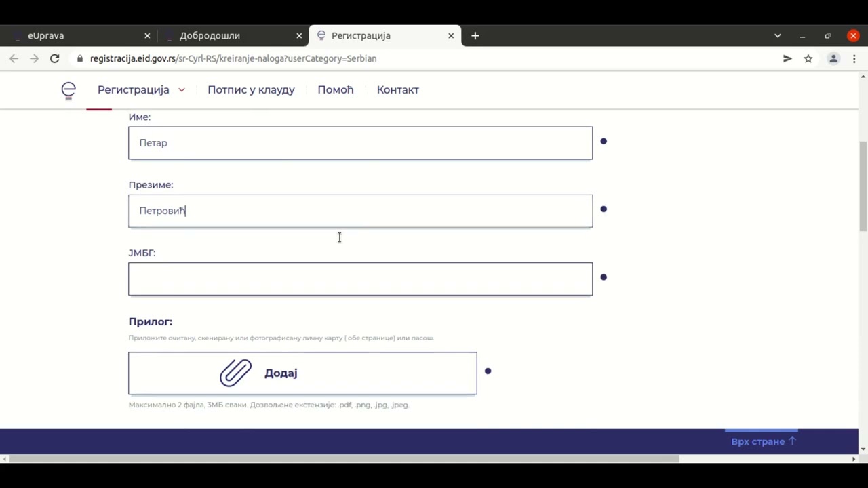Viewport: 868px width, 488px height.
Task: Close the Регистрација tab
Action: 451,35
